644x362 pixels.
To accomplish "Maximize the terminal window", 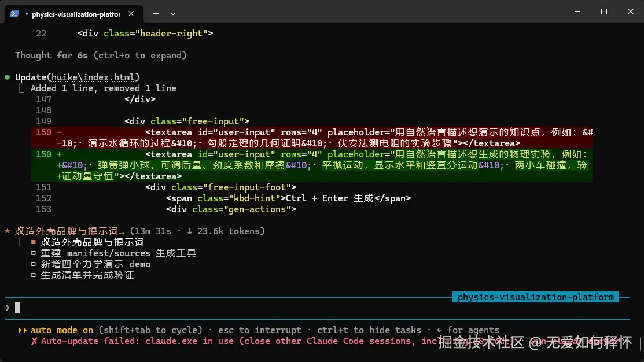I will (x=603, y=12).
